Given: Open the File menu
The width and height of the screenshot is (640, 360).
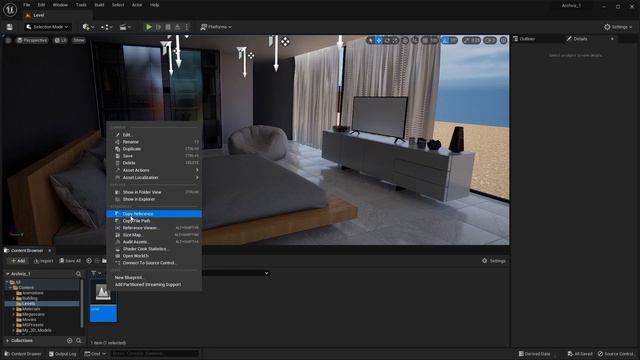Looking at the screenshot, I should coord(27,5).
